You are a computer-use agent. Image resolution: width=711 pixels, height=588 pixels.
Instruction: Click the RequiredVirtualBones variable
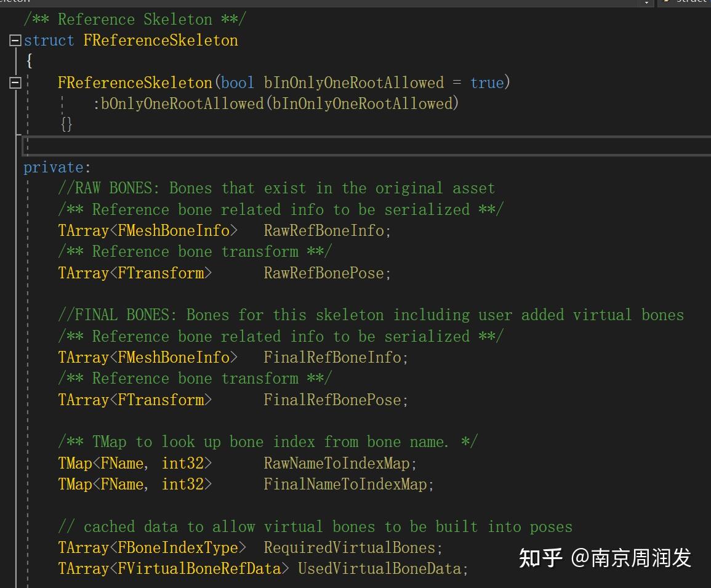pos(353,548)
